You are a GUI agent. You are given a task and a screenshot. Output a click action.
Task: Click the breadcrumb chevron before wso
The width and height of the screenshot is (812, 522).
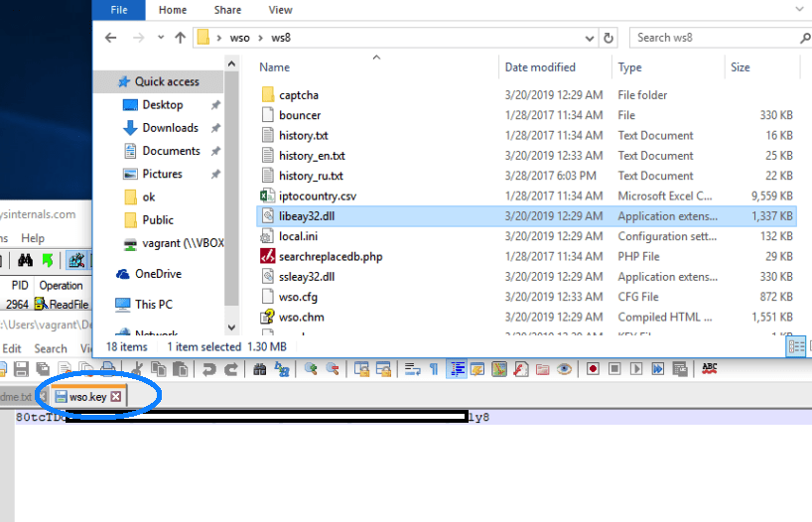click(219, 38)
